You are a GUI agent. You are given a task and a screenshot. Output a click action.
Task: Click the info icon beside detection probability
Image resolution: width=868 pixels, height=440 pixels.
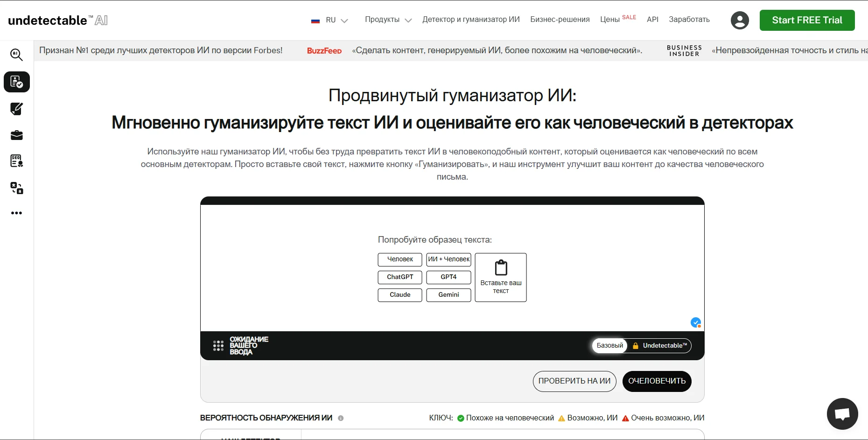point(341,418)
